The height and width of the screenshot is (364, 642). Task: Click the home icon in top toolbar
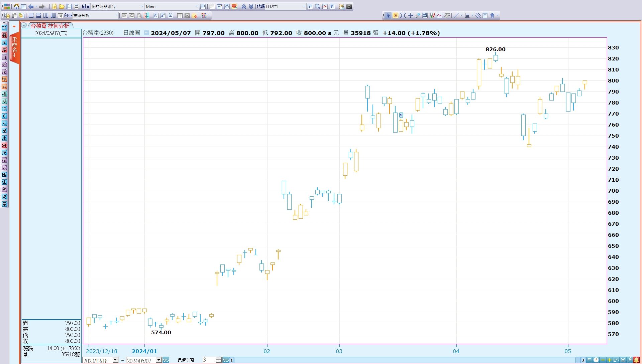[16, 6]
